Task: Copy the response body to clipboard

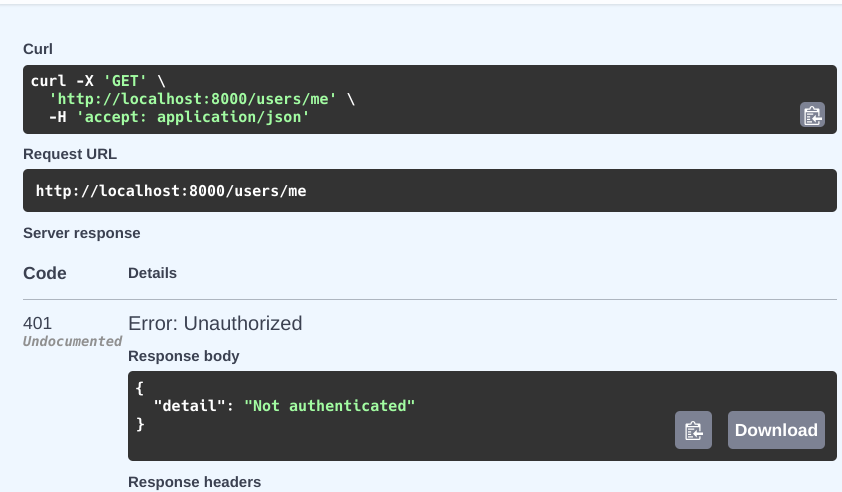Action: [x=693, y=430]
